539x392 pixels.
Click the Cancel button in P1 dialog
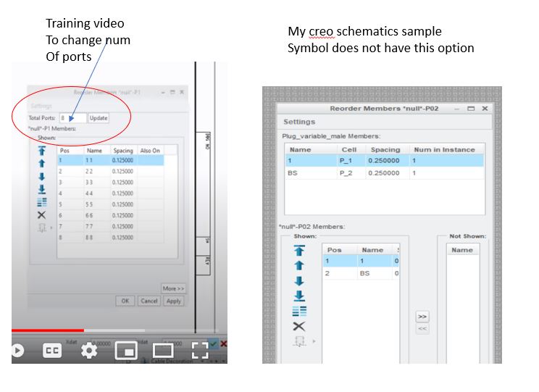(x=149, y=301)
